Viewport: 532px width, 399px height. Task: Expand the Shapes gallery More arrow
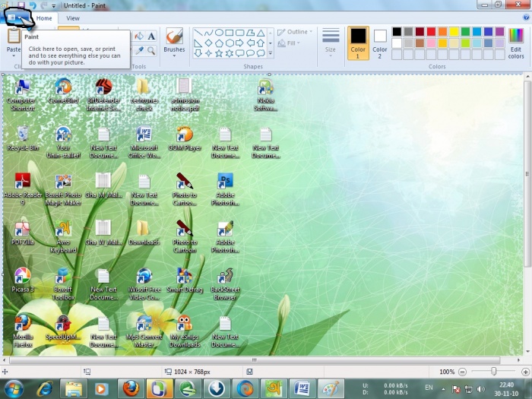[x=271, y=53]
